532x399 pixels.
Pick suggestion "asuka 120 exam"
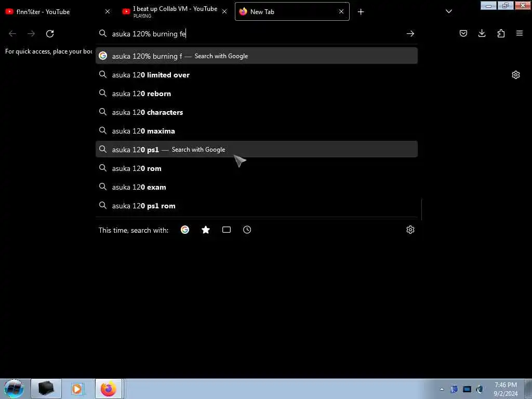[x=257, y=187]
